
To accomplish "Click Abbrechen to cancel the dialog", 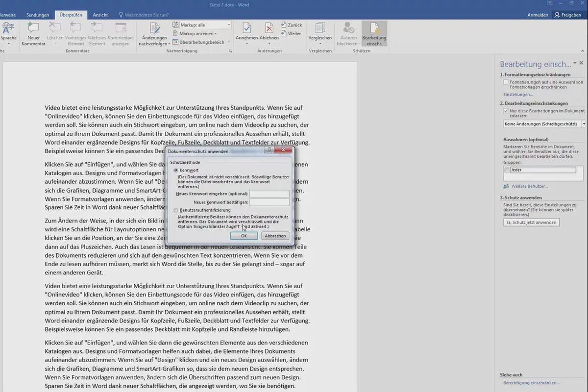I will point(275,236).
